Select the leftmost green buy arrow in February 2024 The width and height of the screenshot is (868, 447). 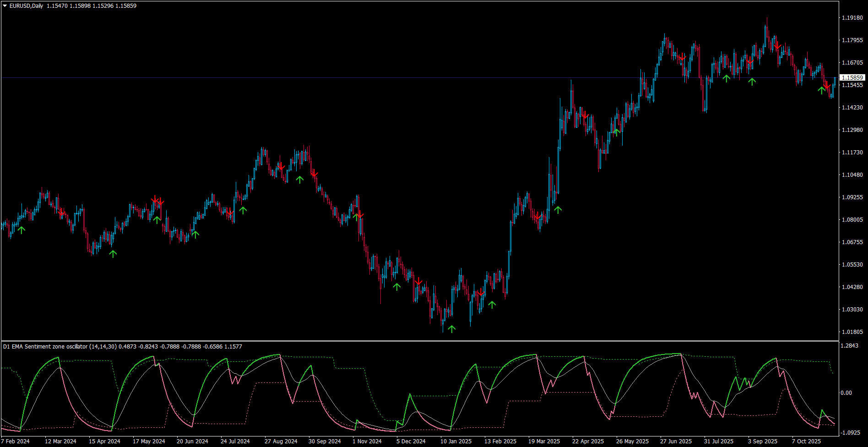22,230
